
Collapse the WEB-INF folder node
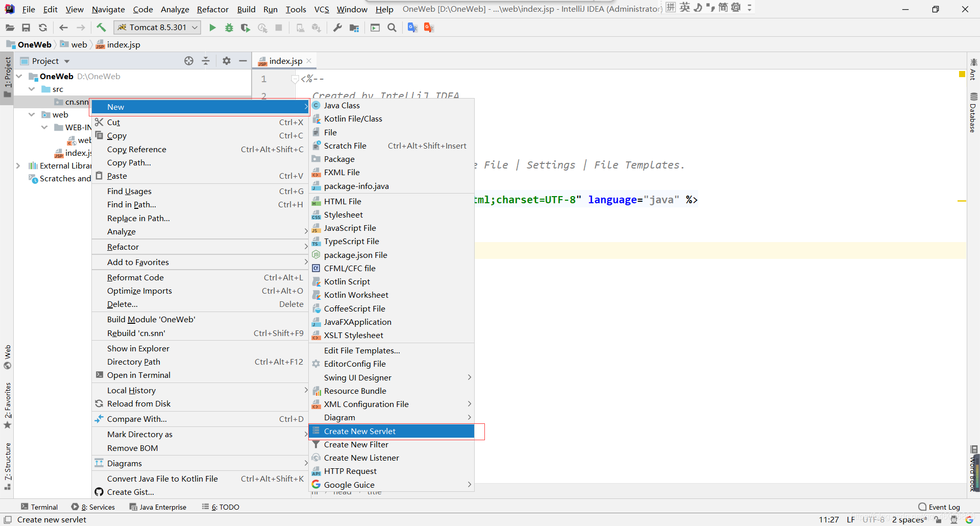[44, 127]
